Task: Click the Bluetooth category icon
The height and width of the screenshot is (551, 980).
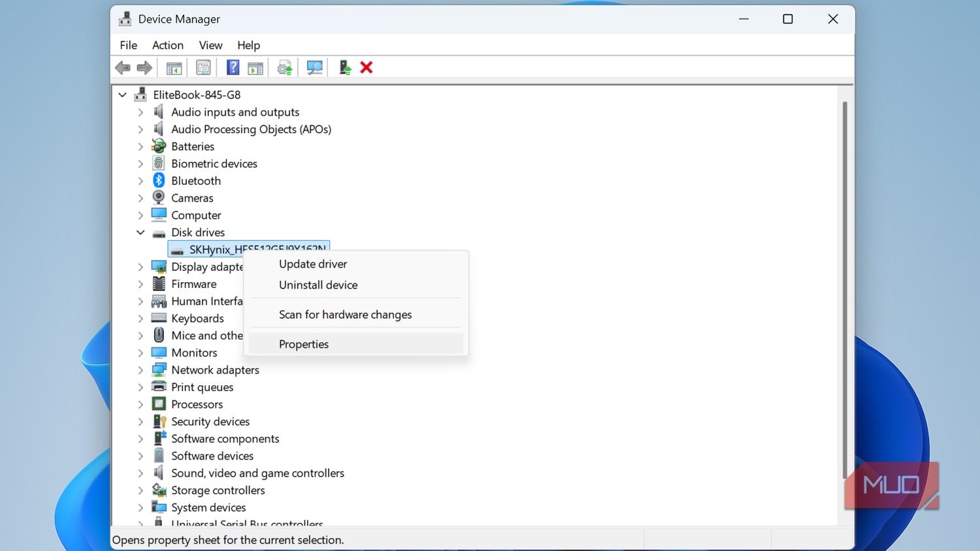Action: pos(159,180)
